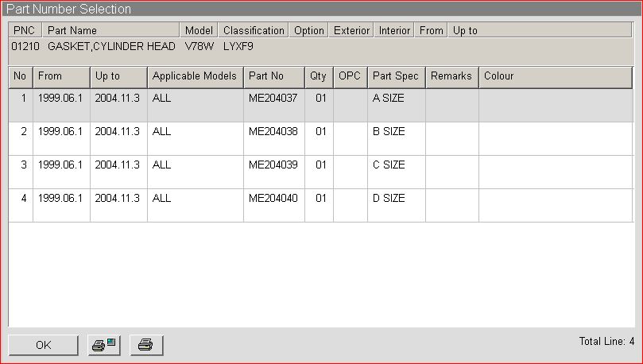Select part number ME204039
This screenshot has height=364, width=643.
point(273,165)
